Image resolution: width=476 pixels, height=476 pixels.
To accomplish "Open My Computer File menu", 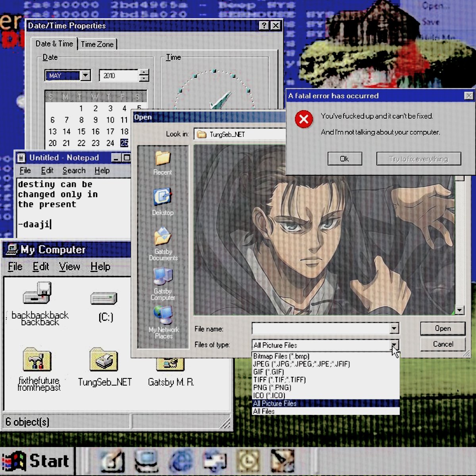I will (15, 267).
